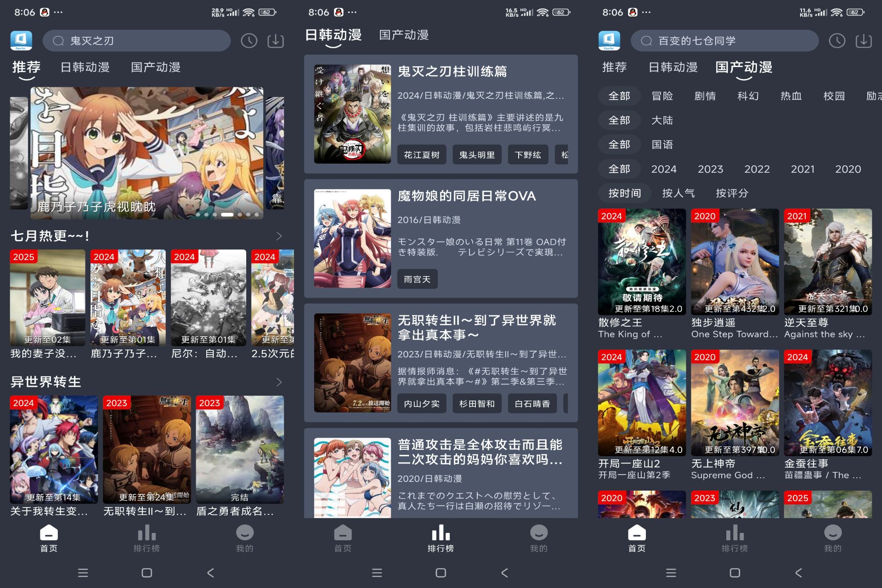
Task: Select the 热血 genre filter
Action: pos(791,96)
